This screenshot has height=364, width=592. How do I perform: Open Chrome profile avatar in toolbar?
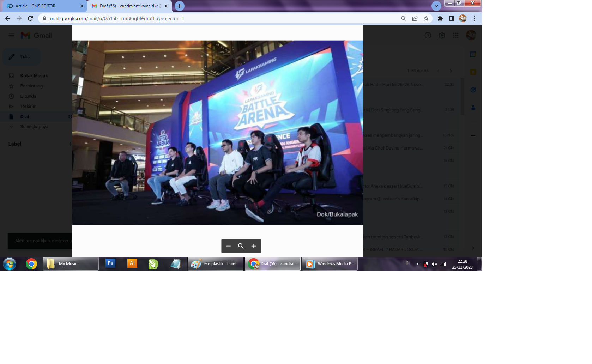[463, 18]
